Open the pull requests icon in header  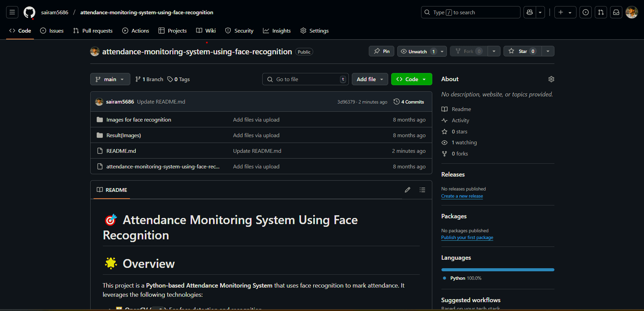click(x=601, y=12)
